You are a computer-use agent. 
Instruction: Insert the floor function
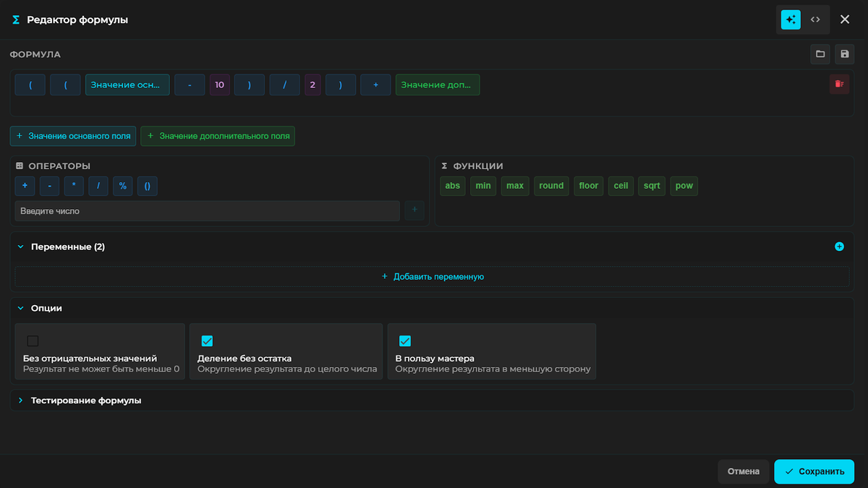click(589, 186)
